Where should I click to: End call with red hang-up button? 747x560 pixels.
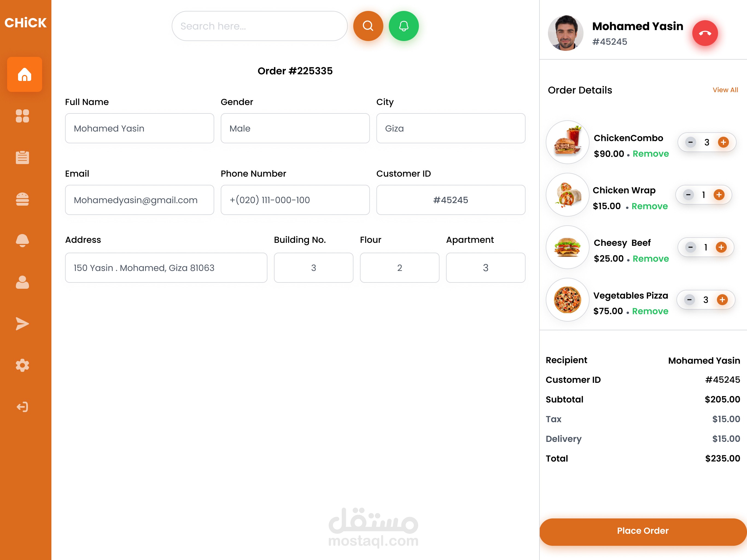[705, 33]
